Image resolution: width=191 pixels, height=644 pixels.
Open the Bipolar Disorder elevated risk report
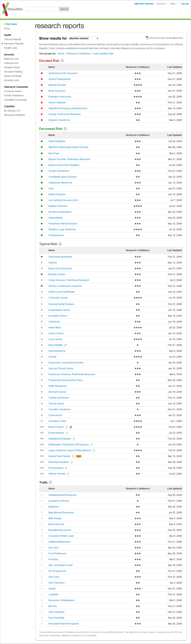tap(57, 85)
